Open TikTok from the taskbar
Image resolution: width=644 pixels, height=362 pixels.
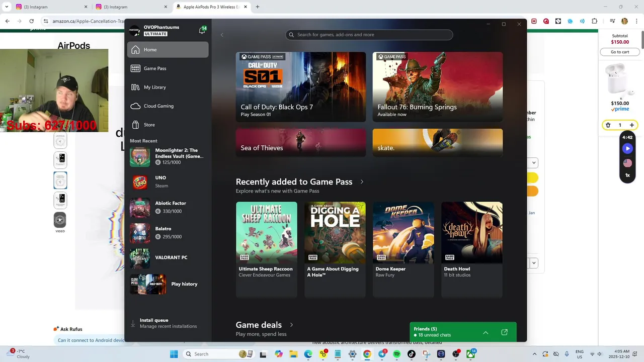pyautogui.click(x=412, y=354)
